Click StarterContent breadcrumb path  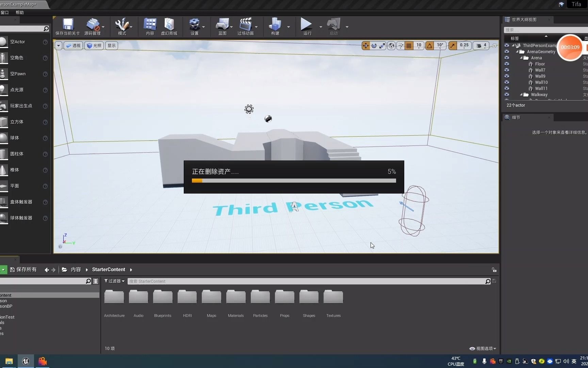point(109,270)
